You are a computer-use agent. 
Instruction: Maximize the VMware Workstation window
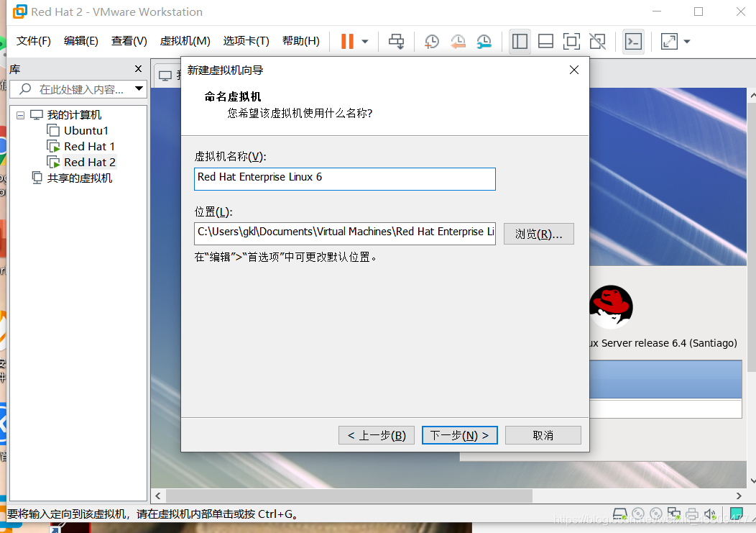pyautogui.click(x=698, y=12)
